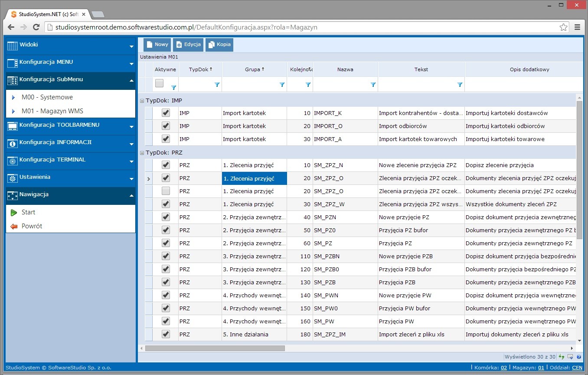Toggle the Aktywne filter checkbox in header row
This screenshot has width=588, height=375.
tap(160, 83)
